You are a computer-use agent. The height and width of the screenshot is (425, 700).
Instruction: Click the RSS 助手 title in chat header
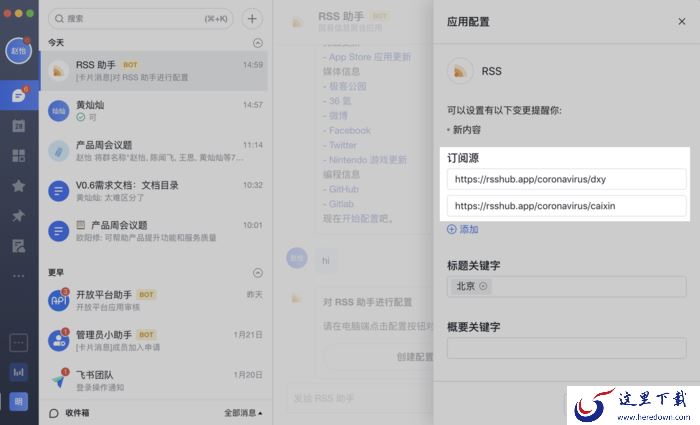341,17
